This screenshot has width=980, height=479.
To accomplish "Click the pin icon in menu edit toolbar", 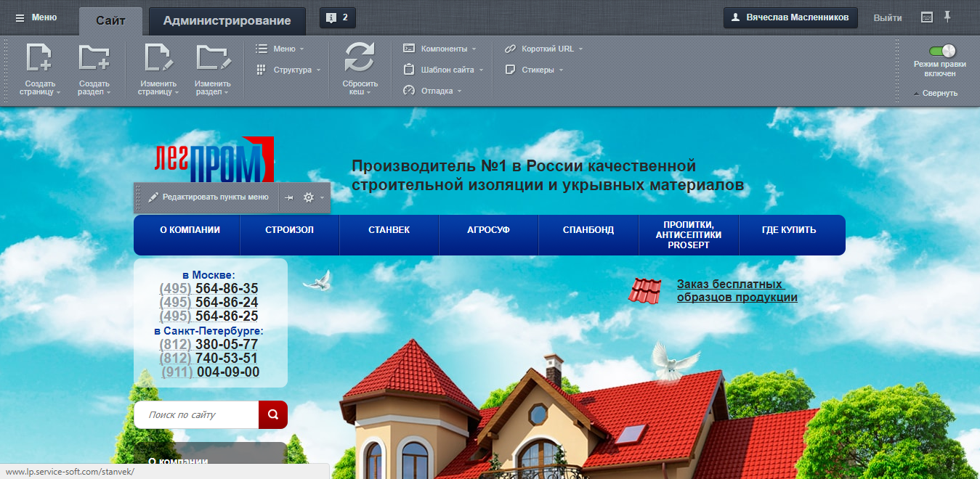I will point(289,197).
